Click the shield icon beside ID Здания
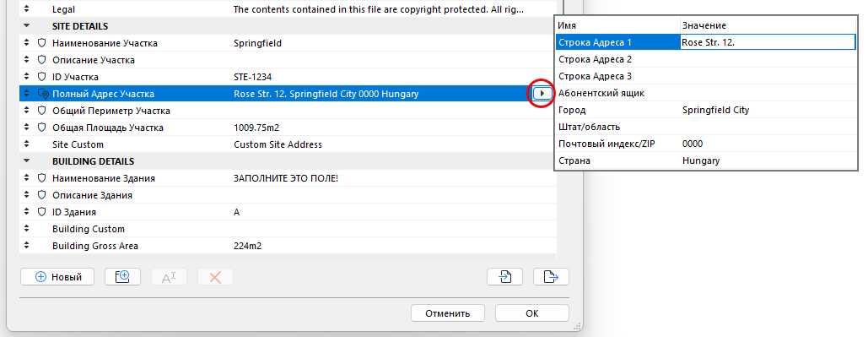Image resolution: width=868 pixels, height=337 pixels. click(41, 212)
